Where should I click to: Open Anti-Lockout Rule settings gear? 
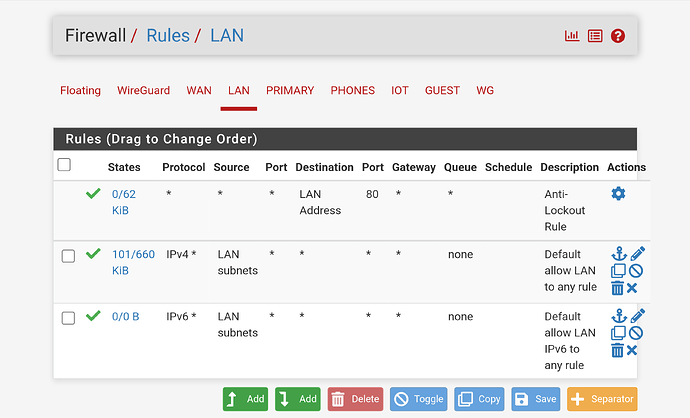click(x=618, y=193)
